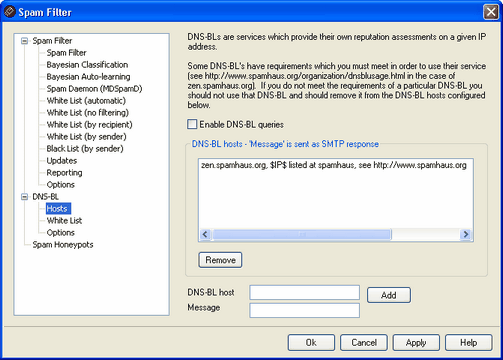The height and width of the screenshot is (360, 503).
Task: Click the Add button
Action: [x=389, y=295]
